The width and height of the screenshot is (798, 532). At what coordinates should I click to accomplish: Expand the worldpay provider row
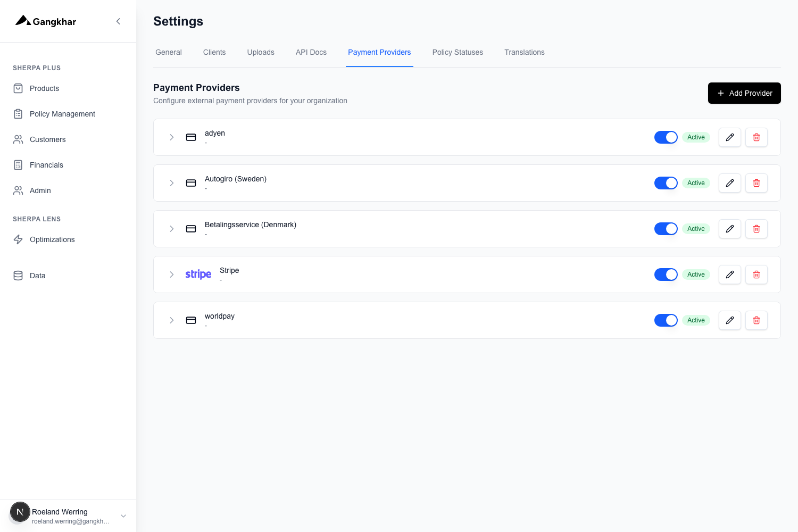172,320
